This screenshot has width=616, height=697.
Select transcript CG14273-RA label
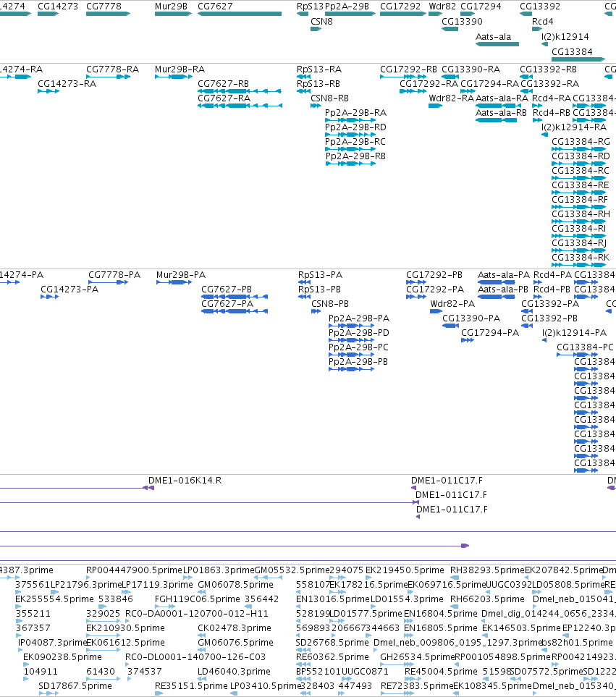(67, 84)
